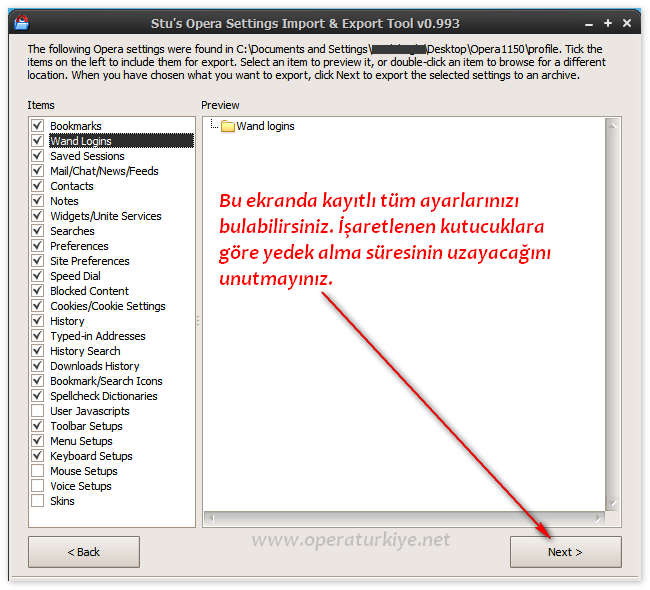Select Wand logins label in Preview

pos(265,126)
